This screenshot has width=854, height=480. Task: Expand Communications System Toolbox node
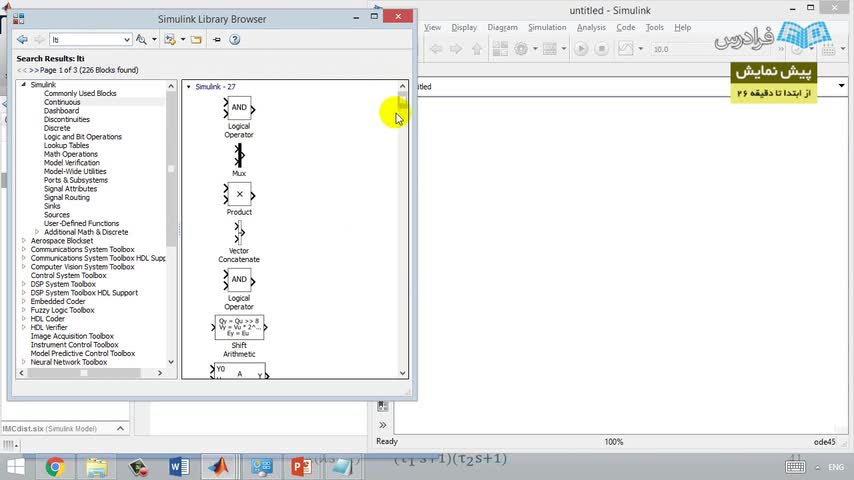pyautogui.click(x=23, y=250)
